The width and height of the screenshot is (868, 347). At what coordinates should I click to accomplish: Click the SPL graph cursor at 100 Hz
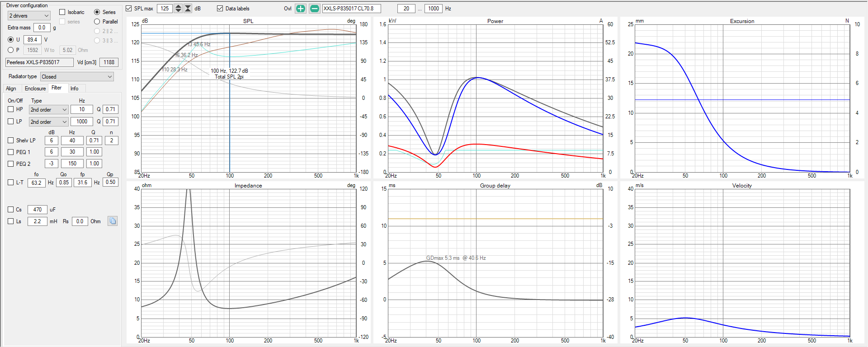click(230, 102)
